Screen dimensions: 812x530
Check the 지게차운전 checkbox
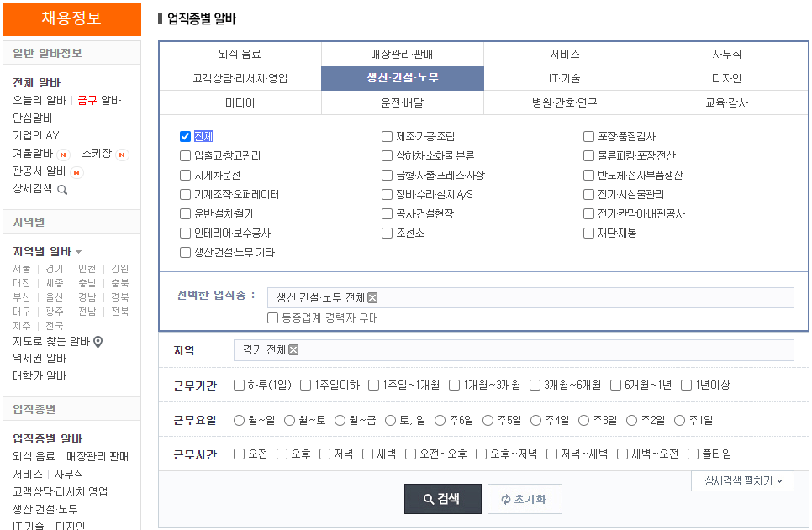point(185,175)
